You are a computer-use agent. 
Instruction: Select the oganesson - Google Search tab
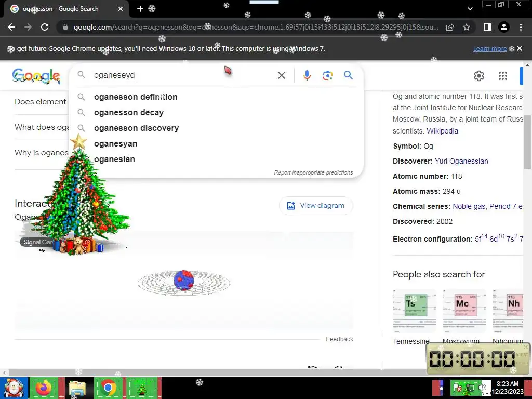coord(66,9)
